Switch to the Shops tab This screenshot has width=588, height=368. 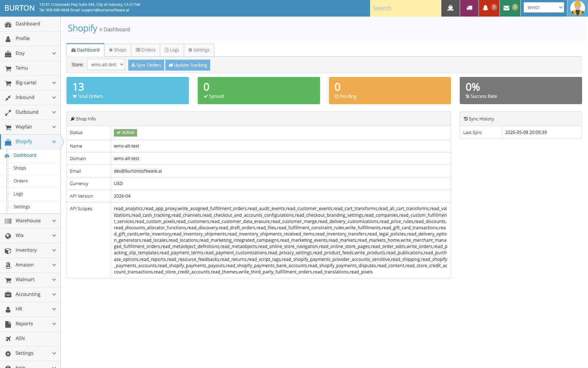coord(118,50)
